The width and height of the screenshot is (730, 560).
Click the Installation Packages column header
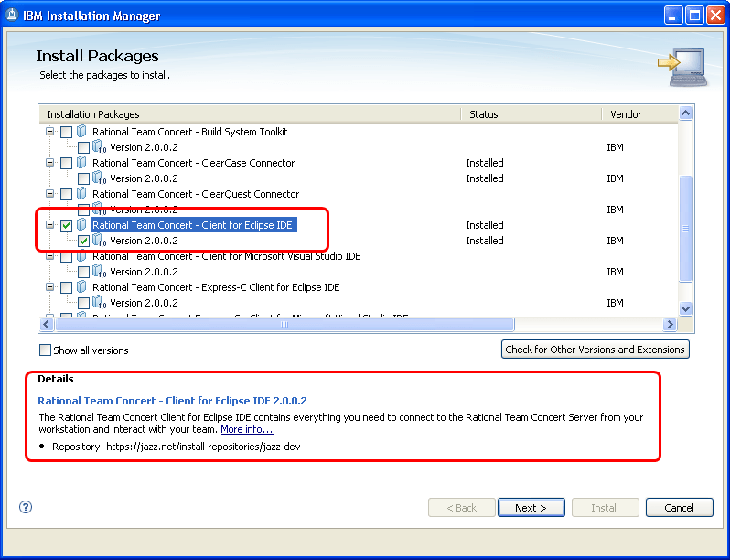click(250, 114)
